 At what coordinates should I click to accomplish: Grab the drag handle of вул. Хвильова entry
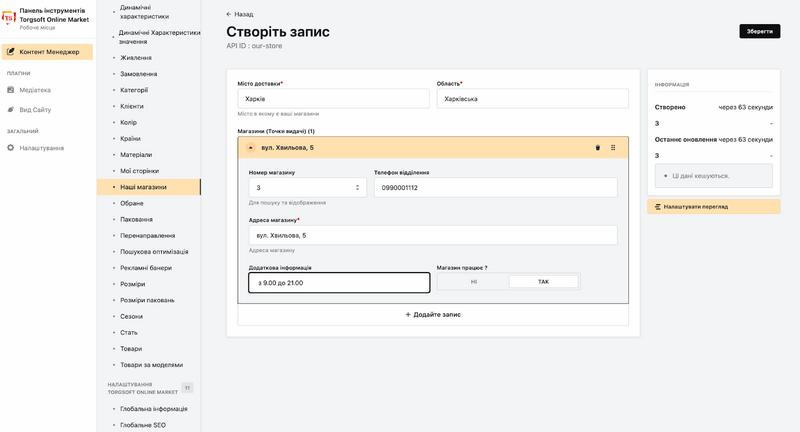(613, 148)
